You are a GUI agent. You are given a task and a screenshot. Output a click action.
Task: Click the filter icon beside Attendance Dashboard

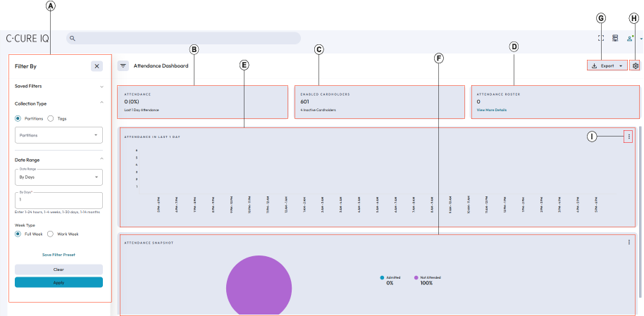coord(123,66)
